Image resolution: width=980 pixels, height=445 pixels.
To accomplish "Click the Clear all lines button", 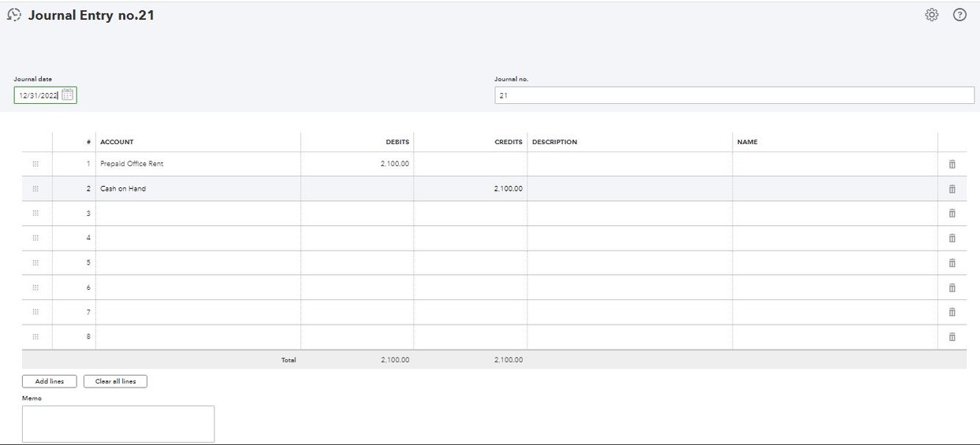I will tap(115, 381).
